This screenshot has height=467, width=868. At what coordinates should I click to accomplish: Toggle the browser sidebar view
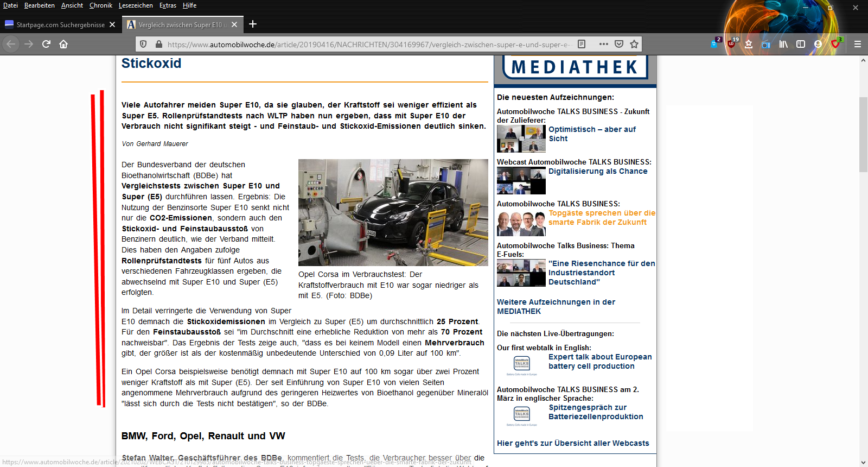(800, 44)
